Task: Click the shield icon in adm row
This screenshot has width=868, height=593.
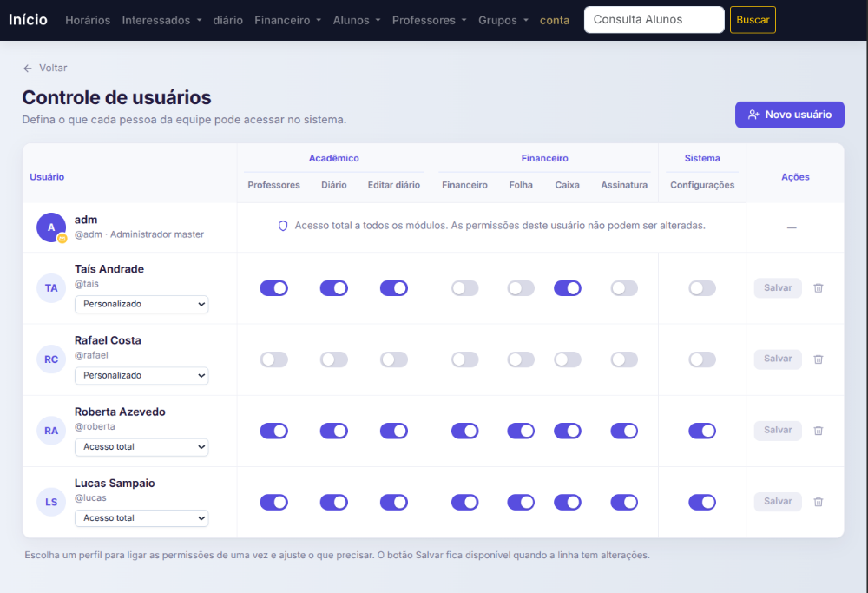Action: coord(283,226)
